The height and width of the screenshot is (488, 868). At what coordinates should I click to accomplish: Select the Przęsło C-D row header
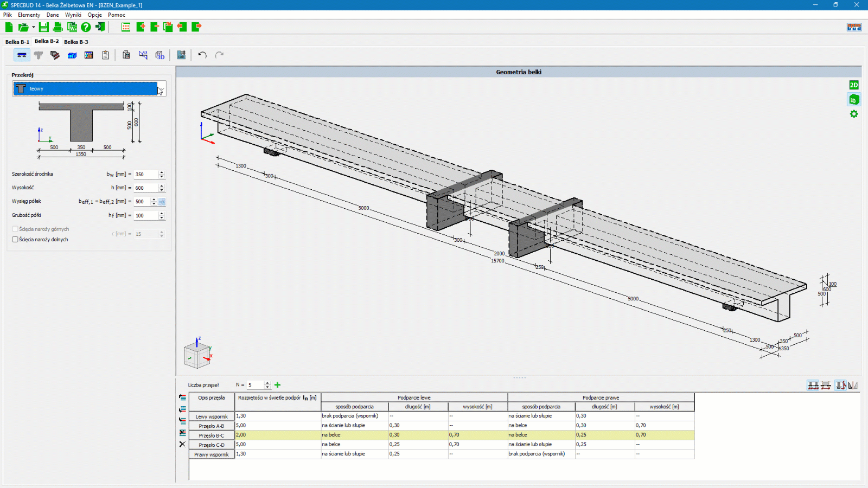(212, 445)
